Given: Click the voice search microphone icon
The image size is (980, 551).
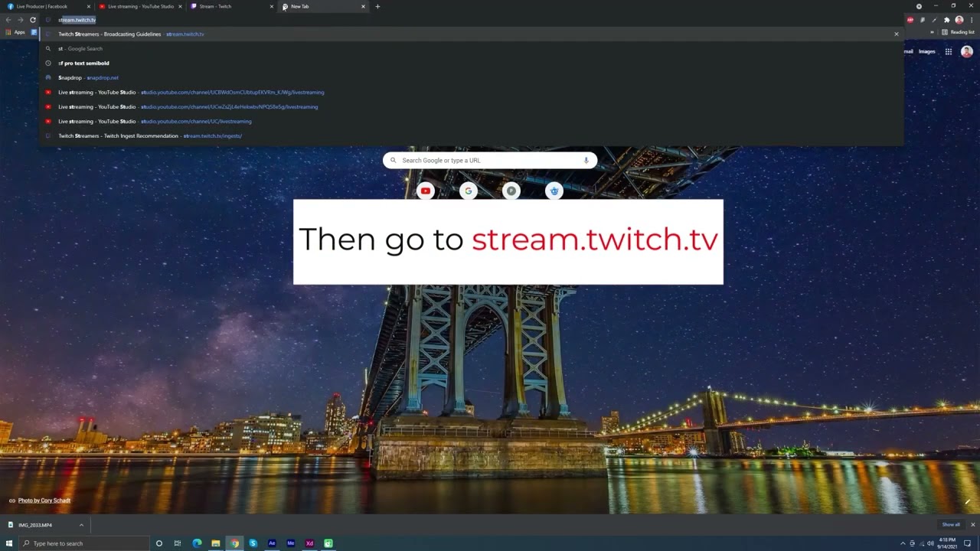Looking at the screenshot, I should tap(586, 160).
